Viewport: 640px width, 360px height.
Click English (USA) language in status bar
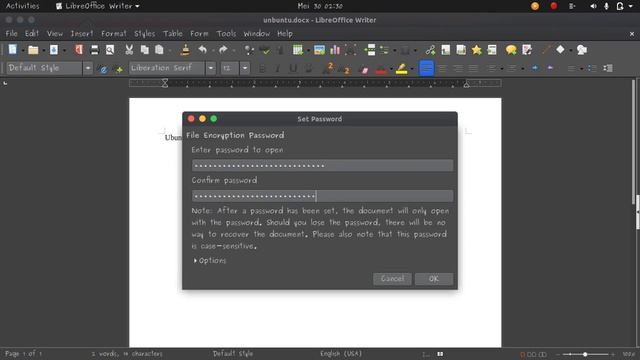341,353
